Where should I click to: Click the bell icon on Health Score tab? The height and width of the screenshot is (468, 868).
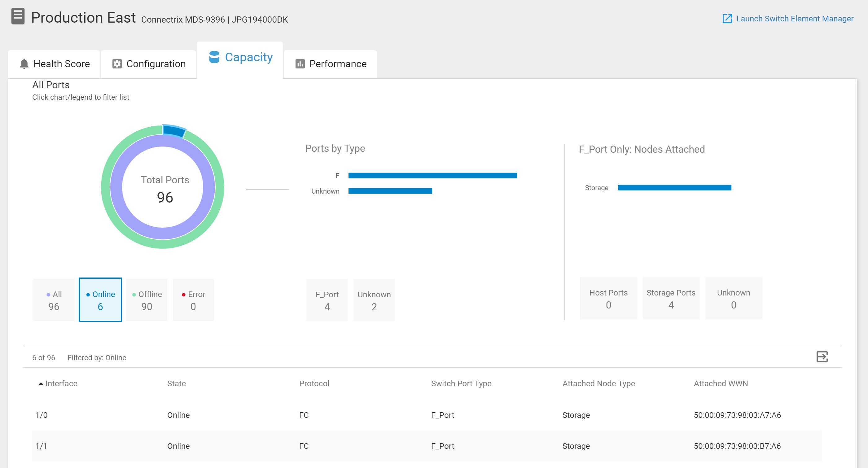(24, 64)
